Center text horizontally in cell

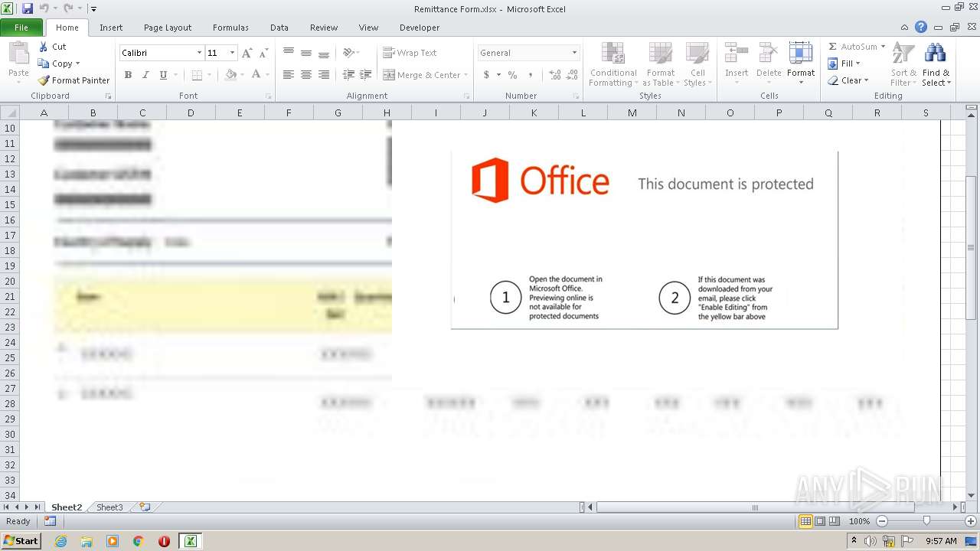coord(306,75)
